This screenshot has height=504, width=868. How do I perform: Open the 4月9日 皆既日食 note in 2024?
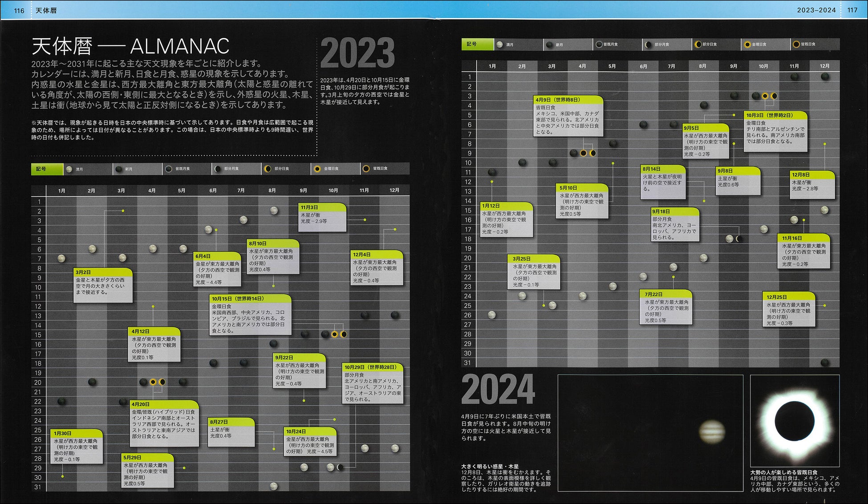(x=568, y=116)
